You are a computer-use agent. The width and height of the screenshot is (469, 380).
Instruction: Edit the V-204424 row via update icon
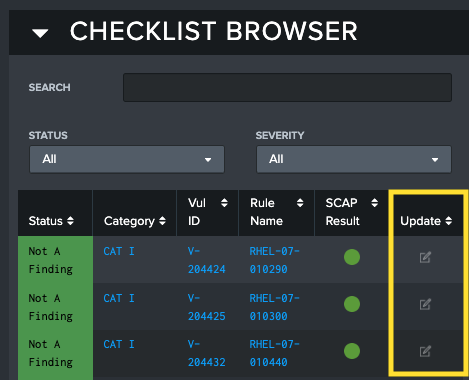coord(425,257)
